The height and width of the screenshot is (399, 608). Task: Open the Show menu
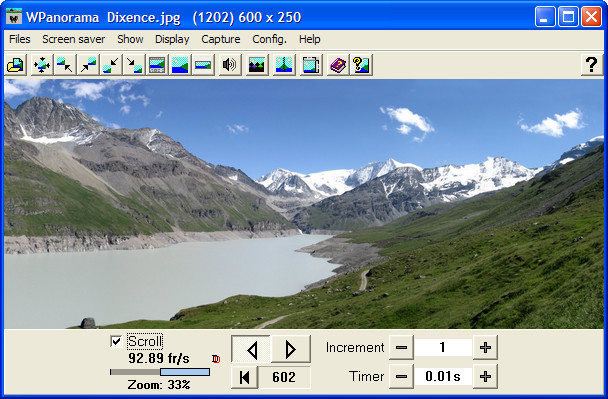click(130, 39)
